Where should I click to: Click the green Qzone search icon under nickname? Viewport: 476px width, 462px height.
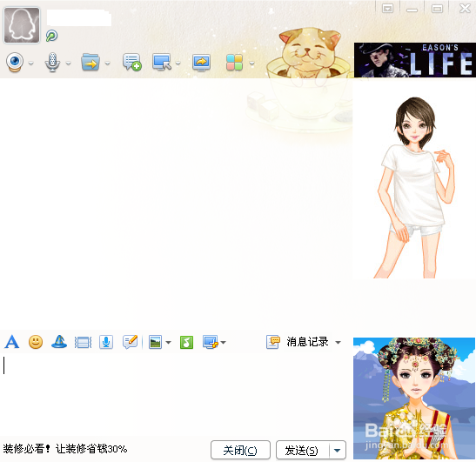pyautogui.click(x=51, y=36)
